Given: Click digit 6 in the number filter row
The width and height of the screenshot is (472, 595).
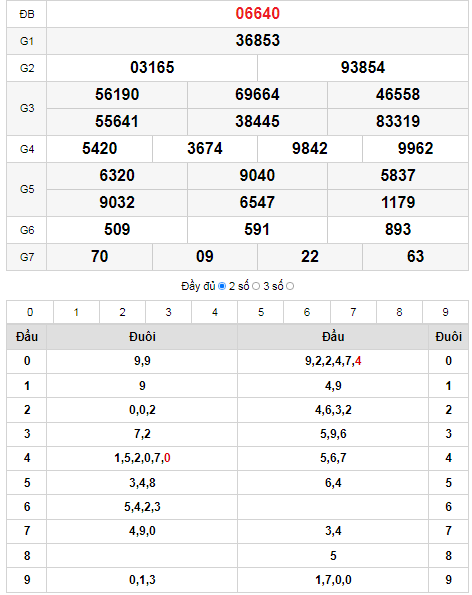Looking at the screenshot, I should click(x=307, y=312).
